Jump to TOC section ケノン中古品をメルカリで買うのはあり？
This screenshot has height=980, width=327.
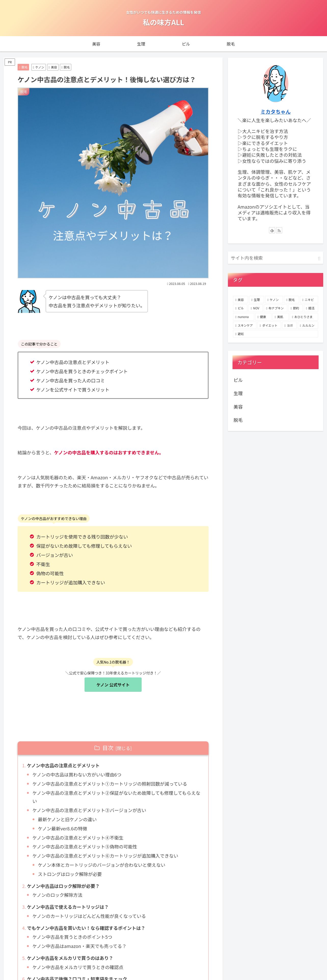70,958
